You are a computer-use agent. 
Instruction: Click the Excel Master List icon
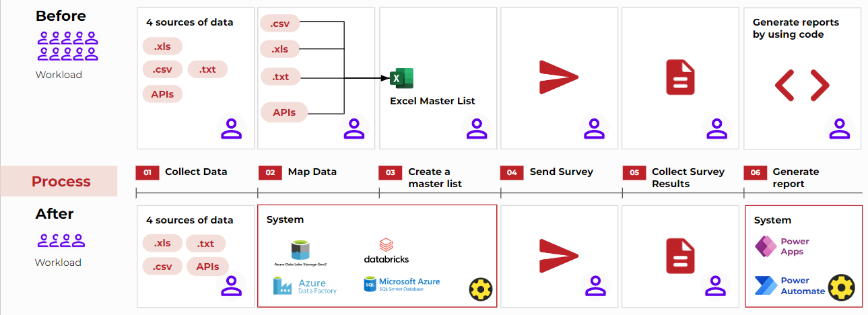point(402,78)
